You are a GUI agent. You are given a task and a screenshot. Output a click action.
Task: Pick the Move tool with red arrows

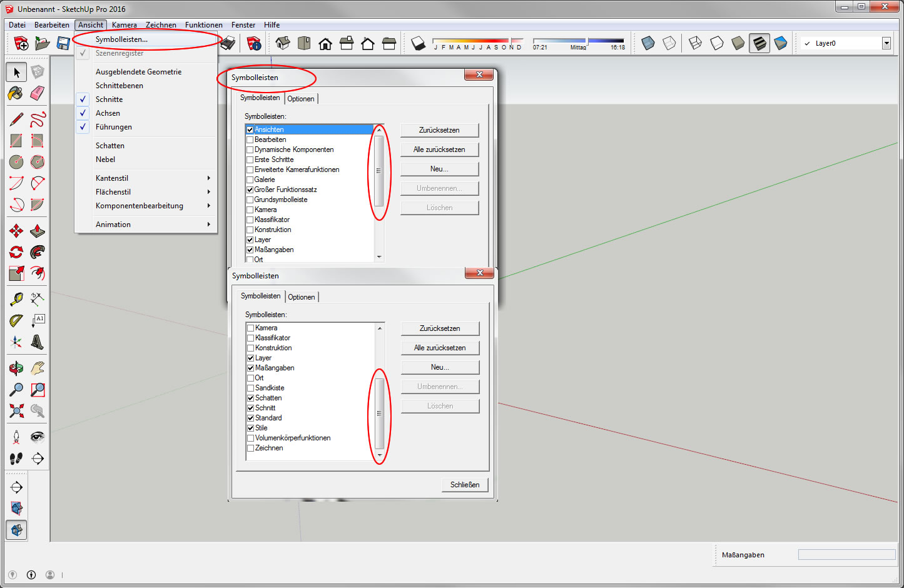coord(16,231)
